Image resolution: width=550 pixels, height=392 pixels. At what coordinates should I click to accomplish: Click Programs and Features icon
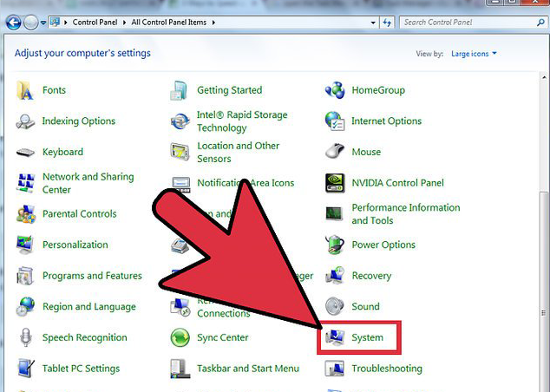coord(25,276)
